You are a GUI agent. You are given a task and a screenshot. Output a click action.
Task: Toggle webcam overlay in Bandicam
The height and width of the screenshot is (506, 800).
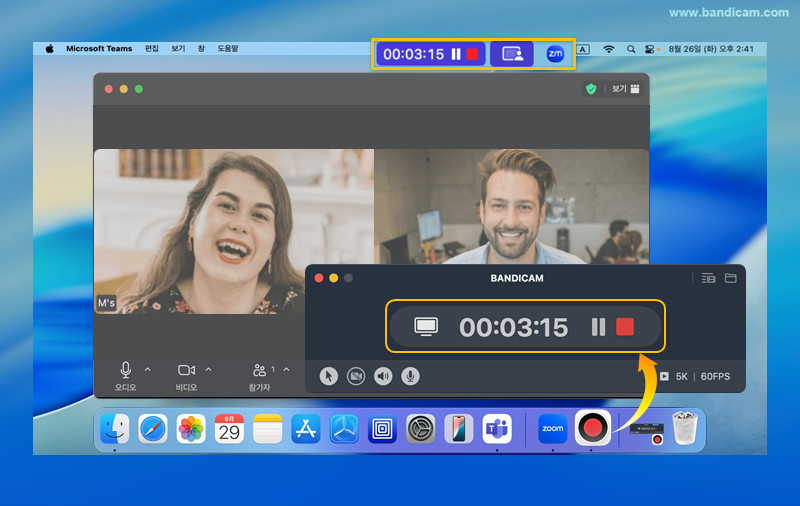(356, 376)
